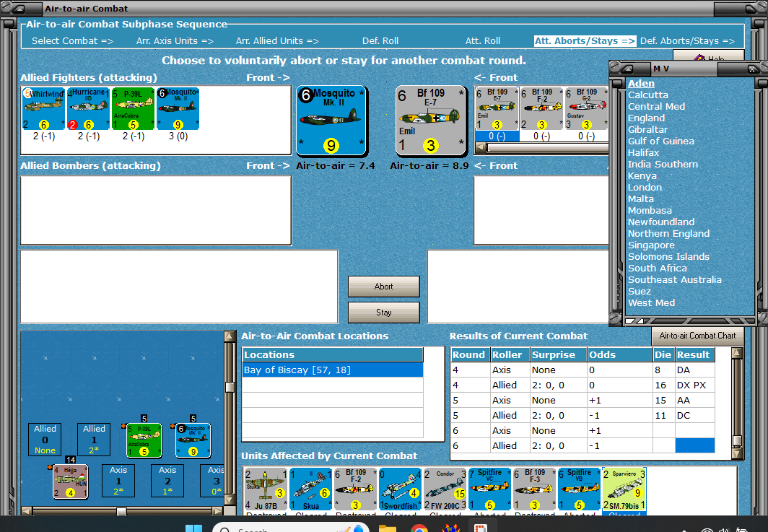Image resolution: width=768 pixels, height=532 pixels.
Task: Click the Def. Aborts/Stays subphase step
Action: [687, 41]
